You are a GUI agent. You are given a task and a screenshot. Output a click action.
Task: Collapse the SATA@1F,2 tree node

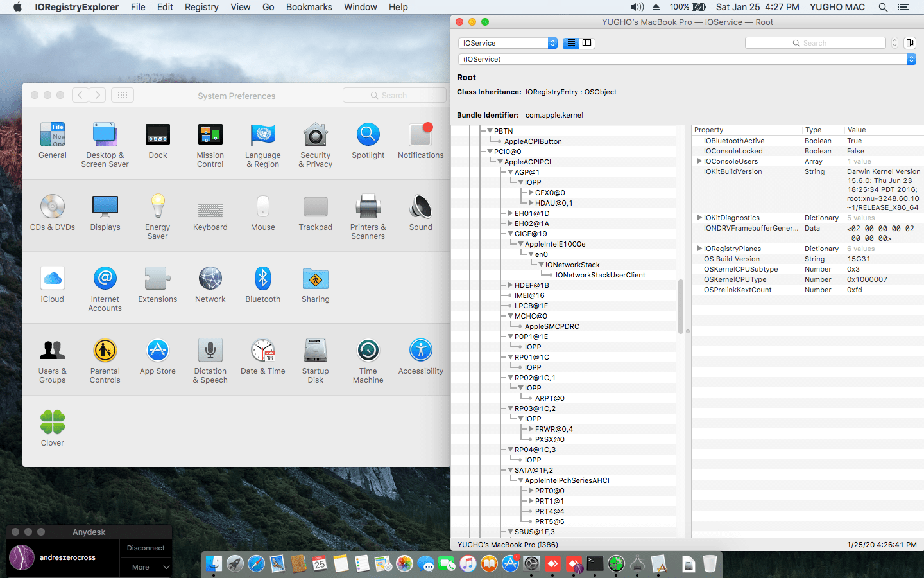pyautogui.click(x=511, y=470)
